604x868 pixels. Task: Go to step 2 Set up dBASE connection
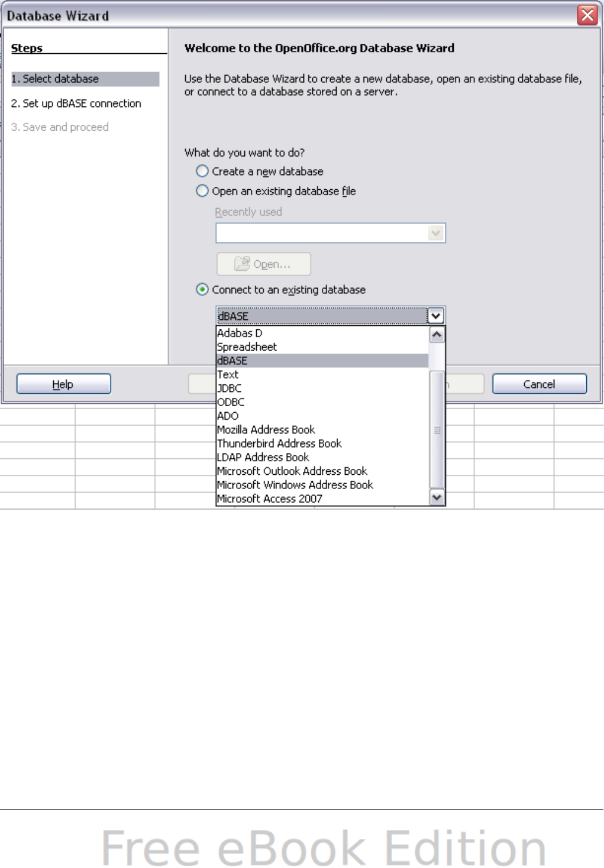click(x=76, y=103)
